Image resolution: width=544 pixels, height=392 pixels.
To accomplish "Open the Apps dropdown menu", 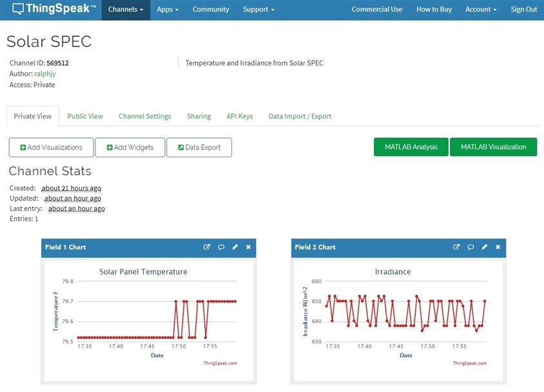I will point(168,10).
